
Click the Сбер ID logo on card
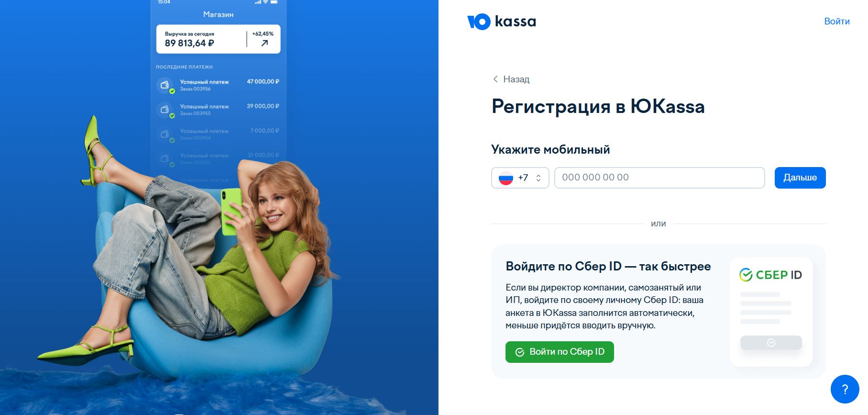[x=770, y=275]
